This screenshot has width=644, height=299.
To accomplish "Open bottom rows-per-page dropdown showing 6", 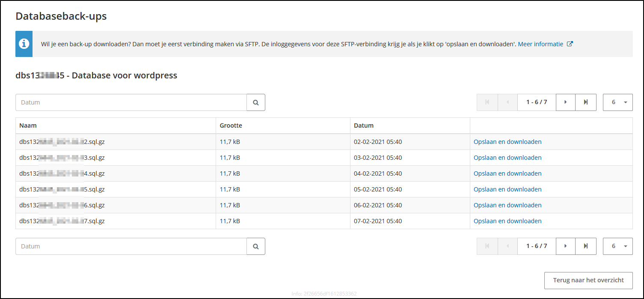I will click(617, 246).
